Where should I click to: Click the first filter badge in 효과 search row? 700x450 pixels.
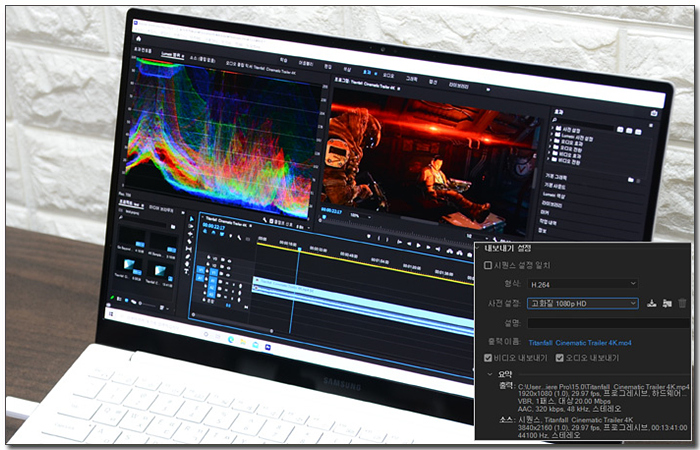pos(620,129)
